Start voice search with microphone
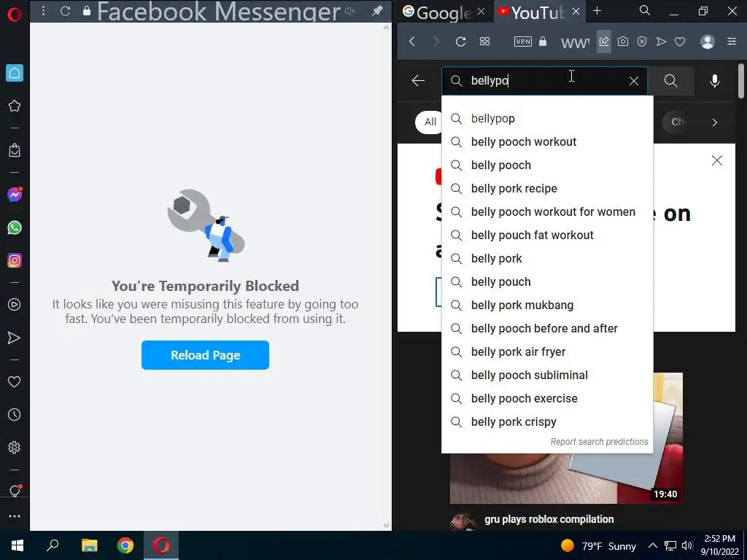Viewport: 747px width, 560px height. coord(715,80)
